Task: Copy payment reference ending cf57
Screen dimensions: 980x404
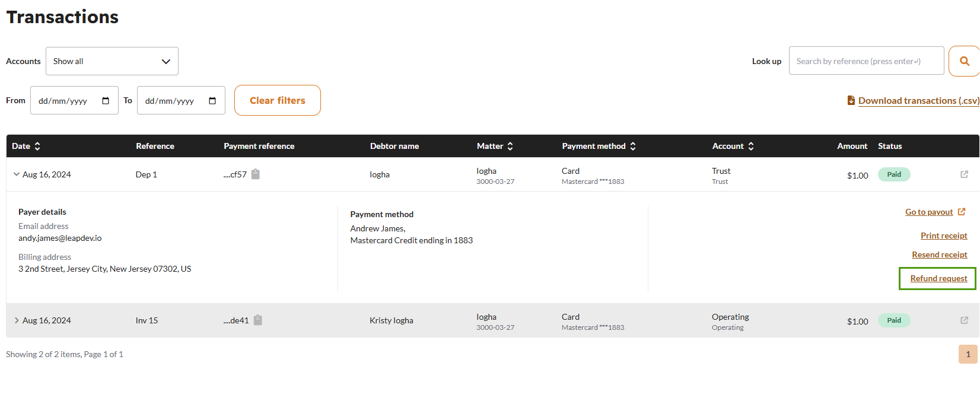Action: 256,174
